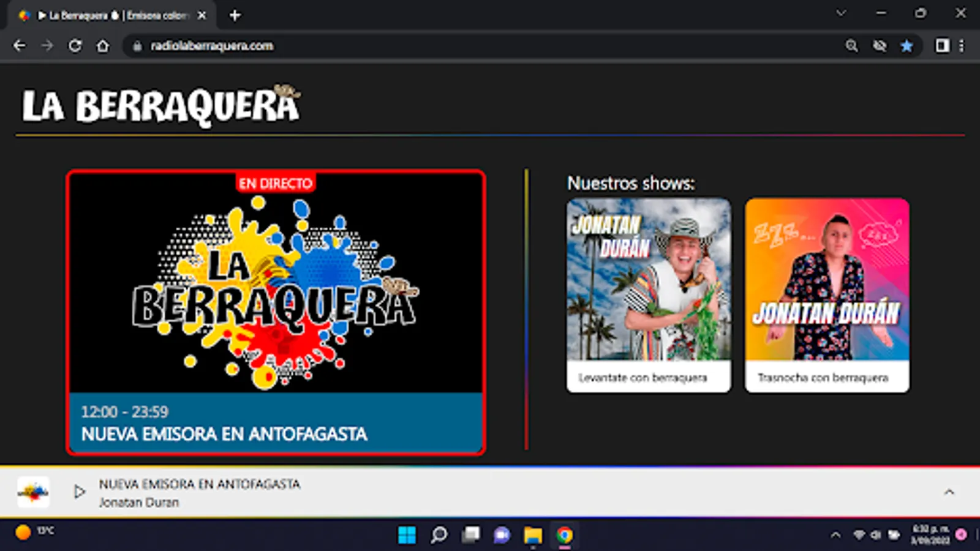Open the Trasnocha con berraquera show image
Viewport: 980px width, 551px height.
[x=827, y=279]
